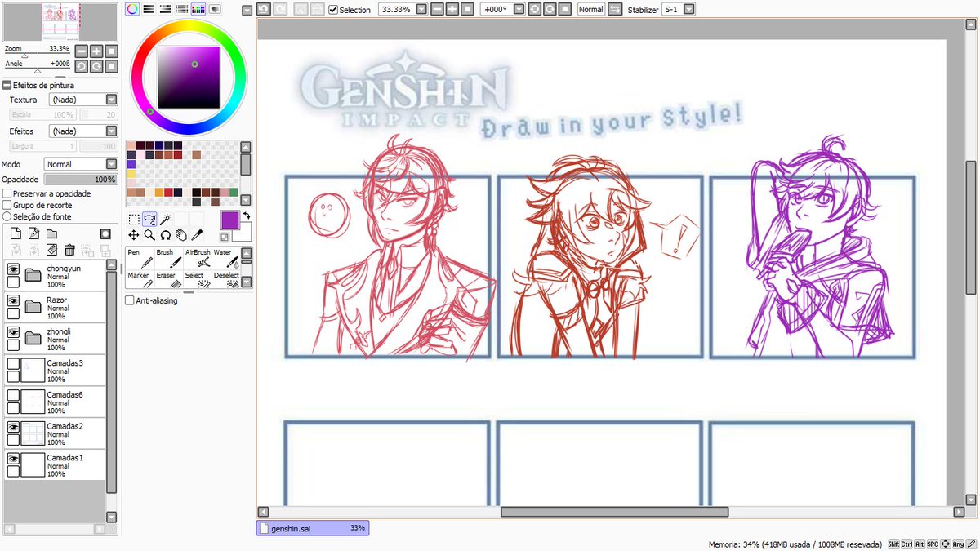Hide the zhongli layer folder
The width and height of the screenshot is (980, 551).
coord(13,333)
